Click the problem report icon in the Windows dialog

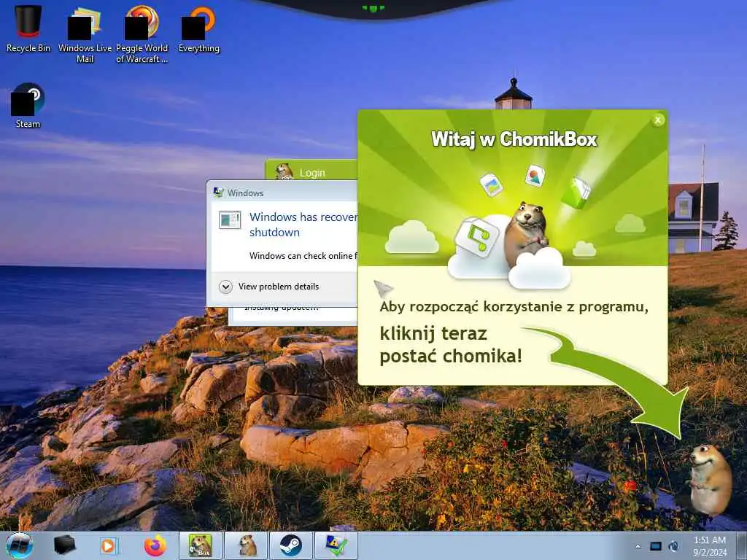click(x=230, y=220)
